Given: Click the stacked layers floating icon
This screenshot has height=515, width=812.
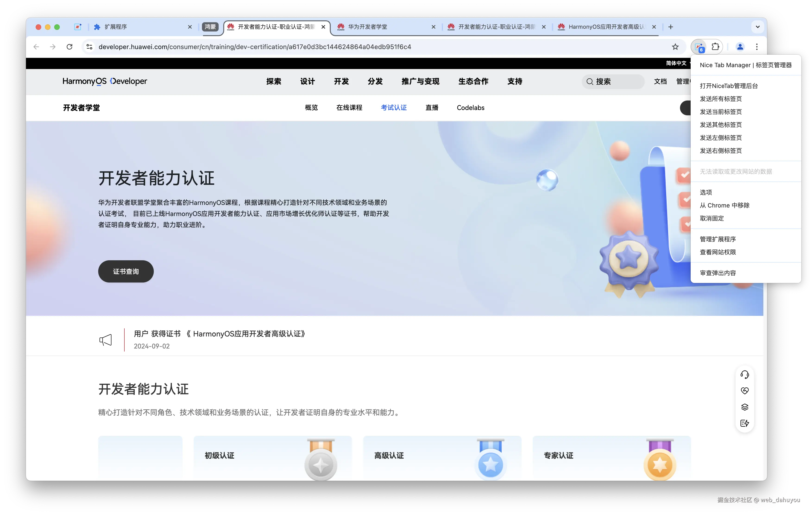Looking at the screenshot, I should coord(745,407).
